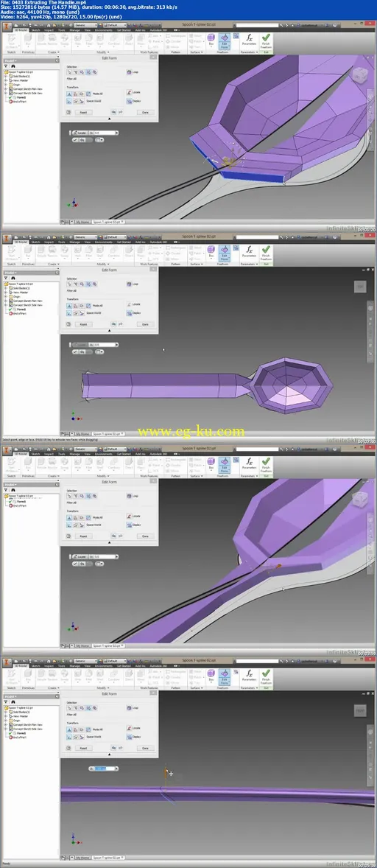Click Display icon in third frame Edit Form
The image size is (377, 868).
[129, 525]
